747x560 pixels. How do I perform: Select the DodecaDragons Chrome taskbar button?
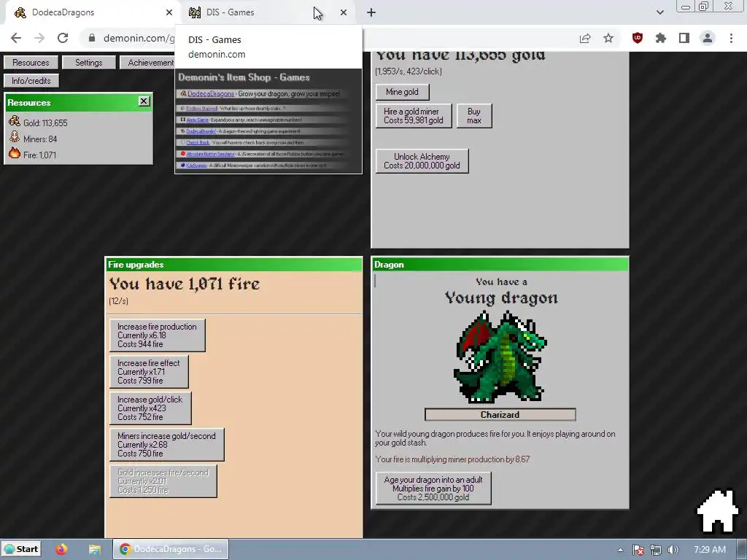[x=171, y=549]
